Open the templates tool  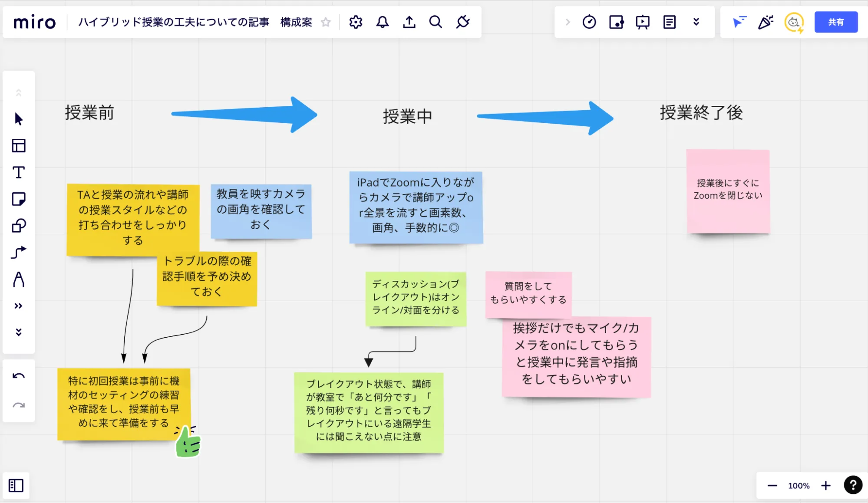(19, 146)
